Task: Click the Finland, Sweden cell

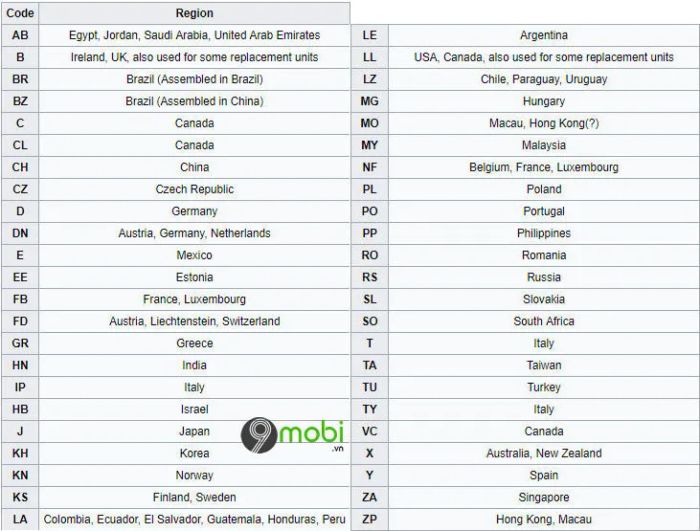Action: tap(194, 498)
